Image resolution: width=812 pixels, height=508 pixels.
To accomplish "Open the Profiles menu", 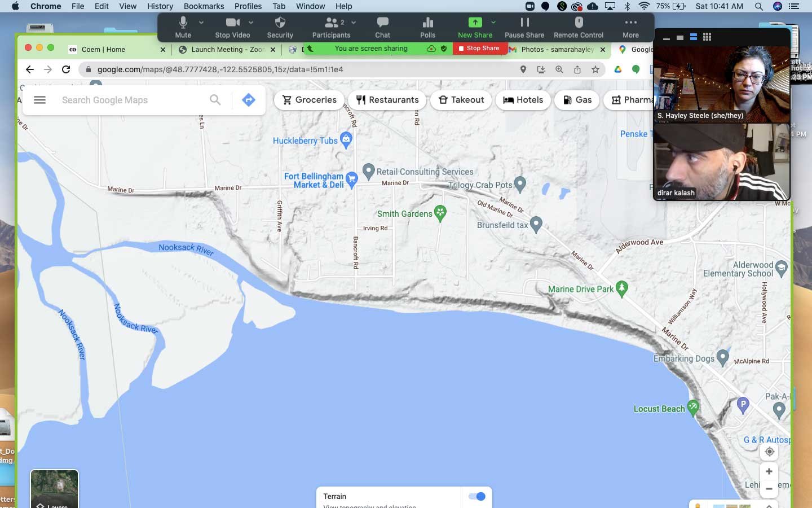I will tap(248, 6).
